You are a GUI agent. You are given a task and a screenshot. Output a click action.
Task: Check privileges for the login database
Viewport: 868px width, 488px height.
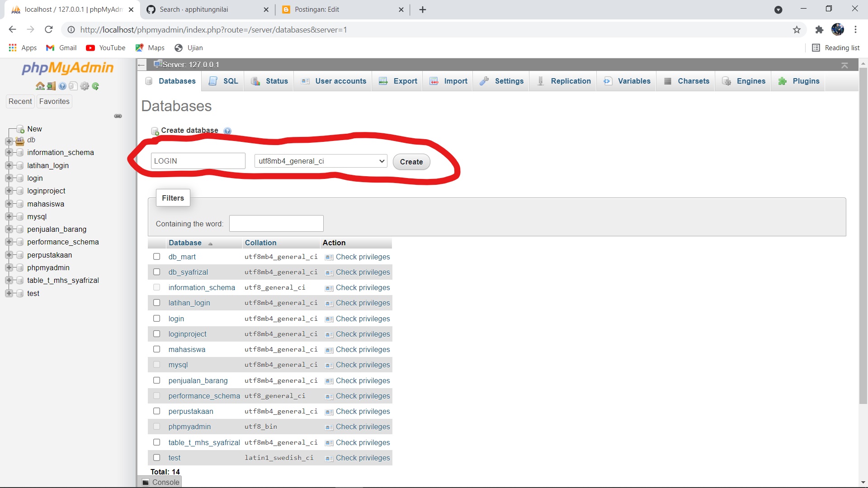(x=362, y=319)
